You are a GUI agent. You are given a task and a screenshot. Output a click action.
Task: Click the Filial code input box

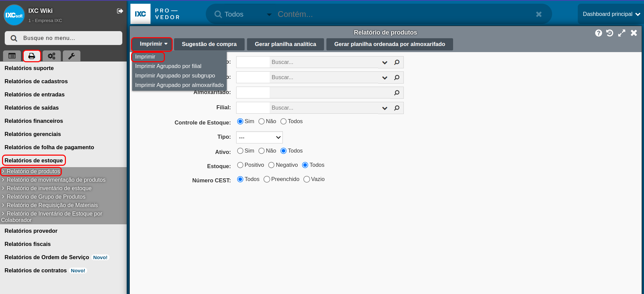point(253,108)
